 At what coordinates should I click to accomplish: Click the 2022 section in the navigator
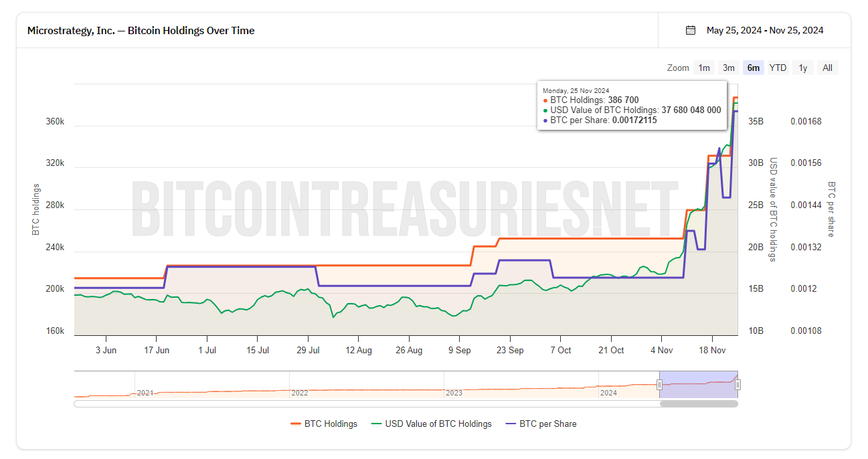pos(300,393)
